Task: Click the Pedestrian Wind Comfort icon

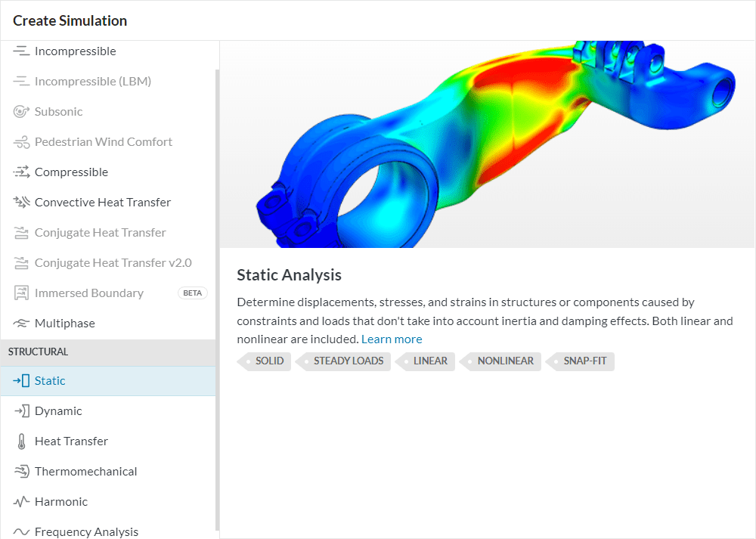Action: pos(22,141)
